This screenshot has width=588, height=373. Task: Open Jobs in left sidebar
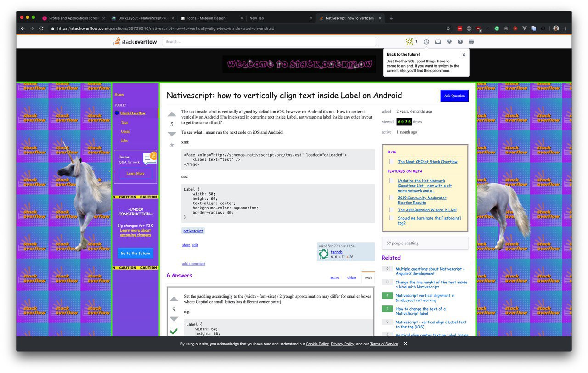tap(124, 140)
